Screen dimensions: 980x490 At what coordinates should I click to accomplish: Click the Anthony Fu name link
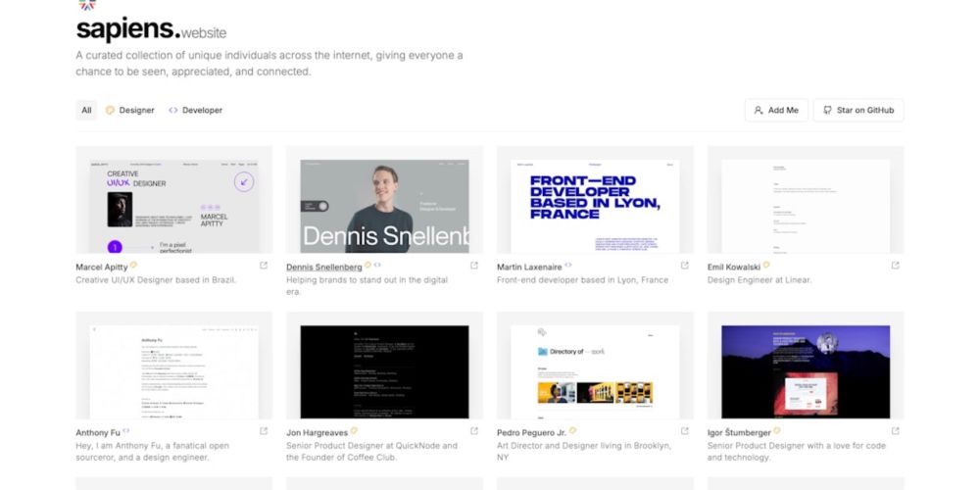coord(97,432)
